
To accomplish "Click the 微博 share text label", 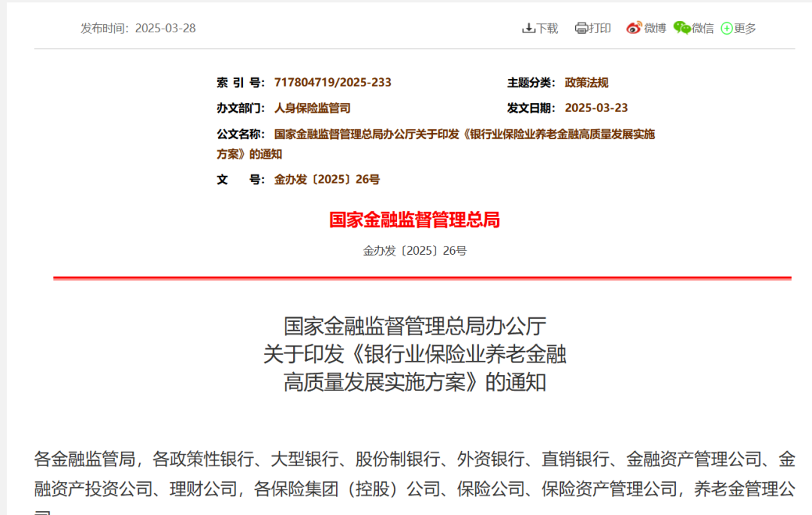I will 653,28.
